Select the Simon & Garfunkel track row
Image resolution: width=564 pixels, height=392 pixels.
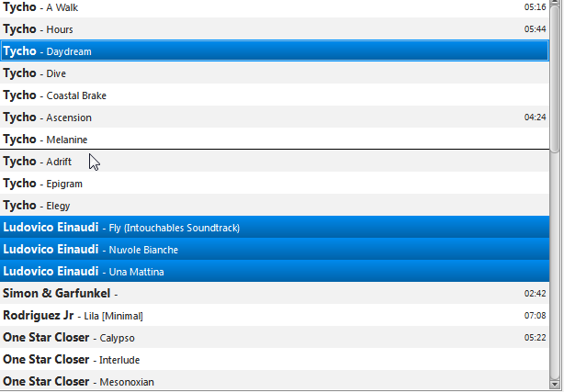(x=275, y=293)
